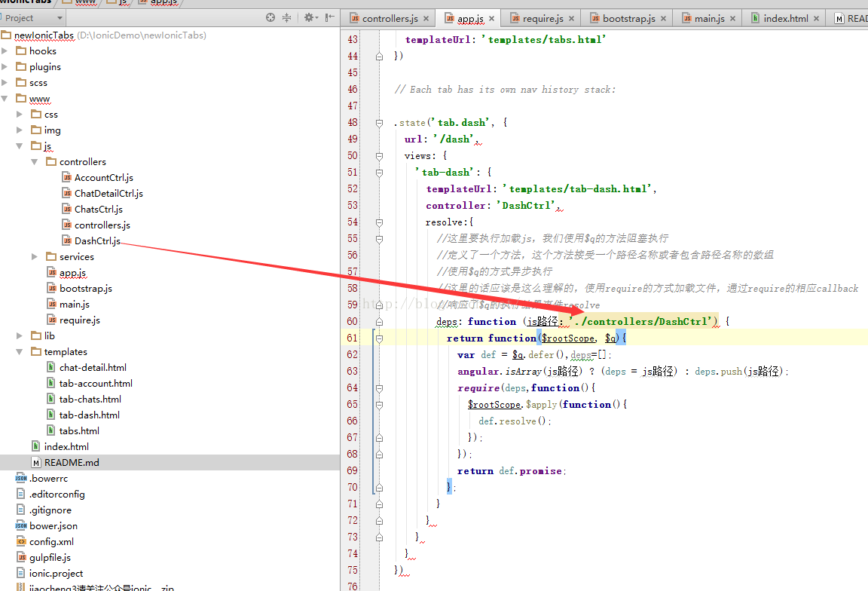Select the app.js editor tab
The width and height of the screenshot is (868, 591).
pos(470,18)
